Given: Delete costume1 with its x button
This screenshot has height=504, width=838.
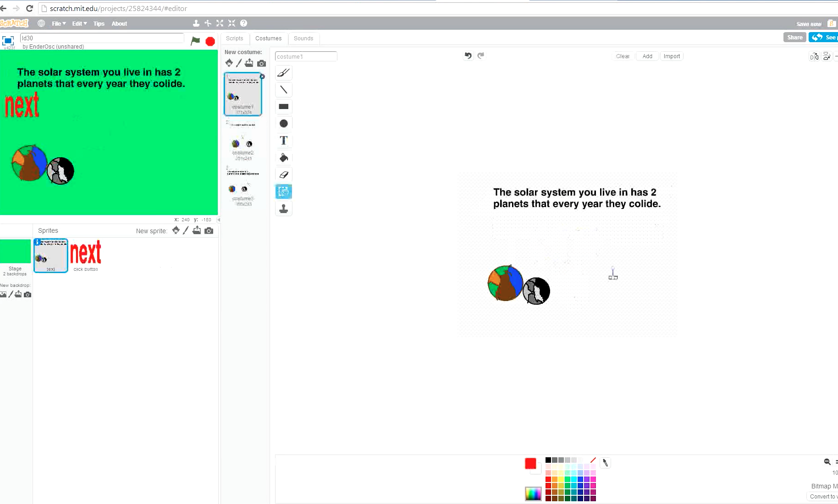Looking at the screenshot, I should [262, 77].
